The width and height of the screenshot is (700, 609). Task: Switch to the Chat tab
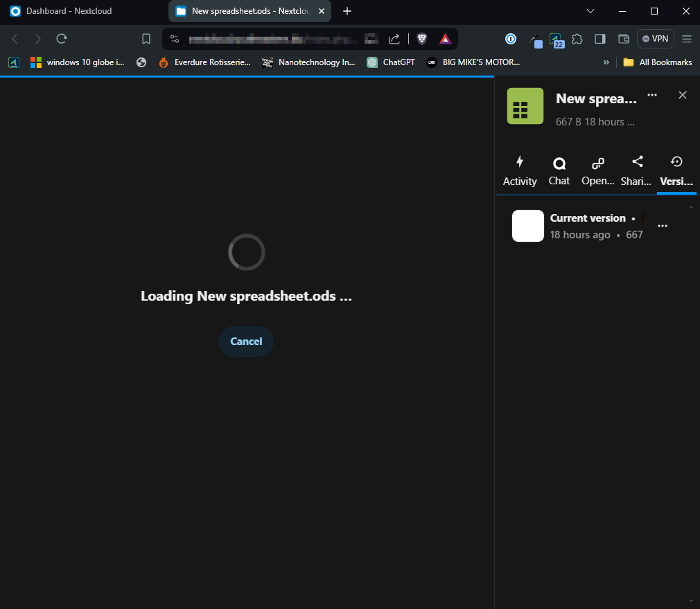[559, 171]
